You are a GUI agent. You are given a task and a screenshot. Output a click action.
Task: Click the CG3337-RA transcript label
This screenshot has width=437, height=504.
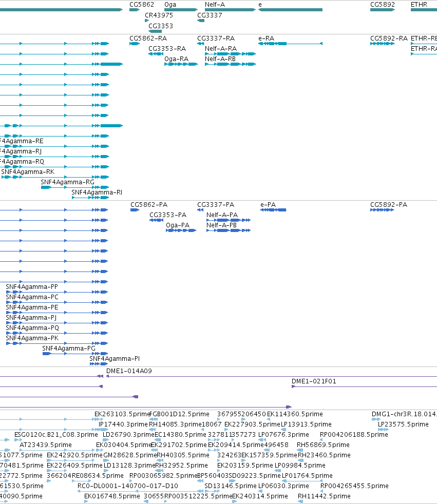pos(216,38)
